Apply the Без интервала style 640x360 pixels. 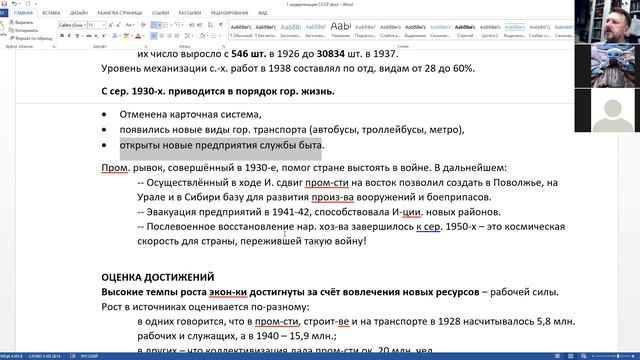click(266, 30)
